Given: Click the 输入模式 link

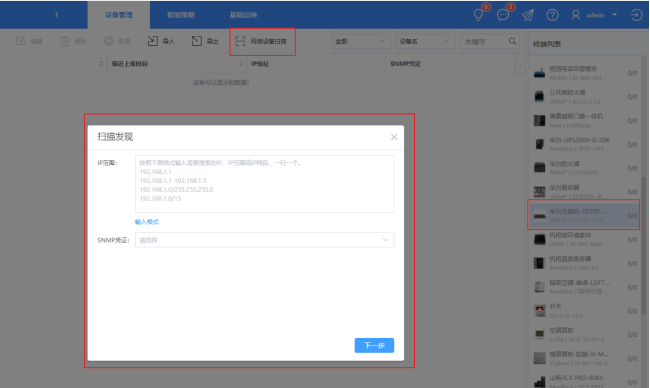Looking at the screenshot, I should click(147, 222).
